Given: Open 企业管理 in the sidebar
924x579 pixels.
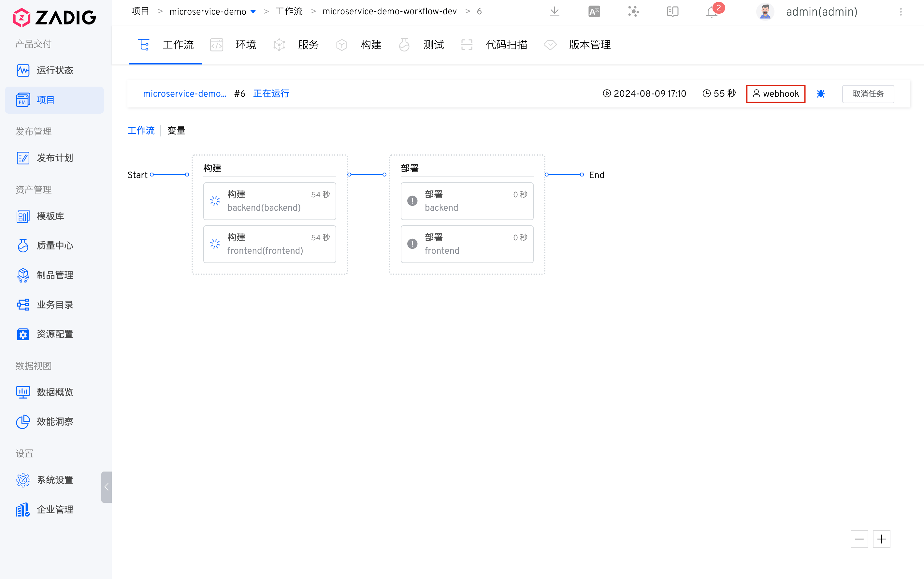Looking at the screenshot, I should [x=54, y=509].
